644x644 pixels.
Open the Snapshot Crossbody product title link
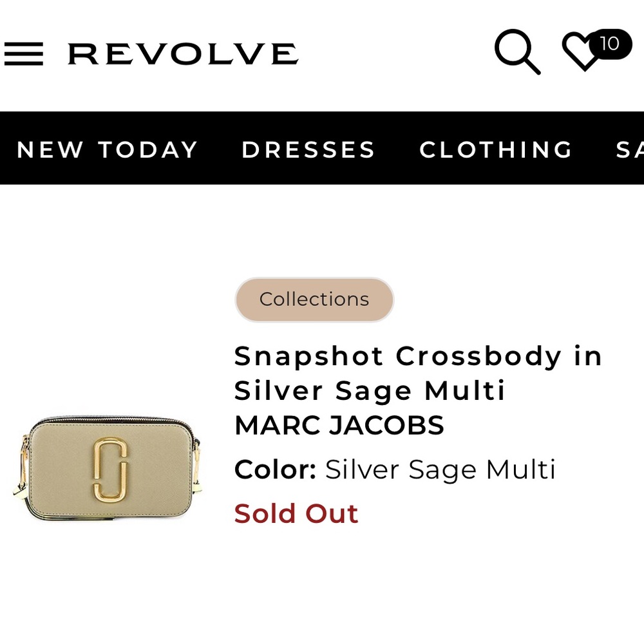(418, 373)
